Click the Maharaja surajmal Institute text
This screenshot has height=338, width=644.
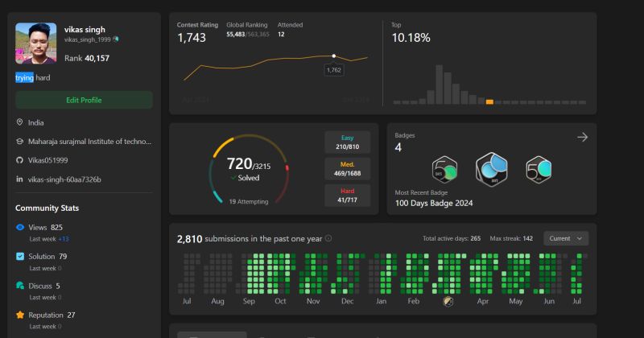tap(89, 142)
